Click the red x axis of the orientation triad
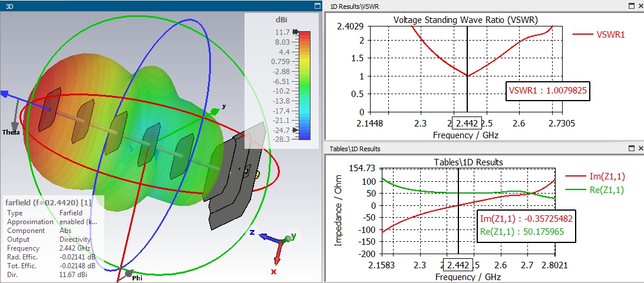 [x=278, y=254]
